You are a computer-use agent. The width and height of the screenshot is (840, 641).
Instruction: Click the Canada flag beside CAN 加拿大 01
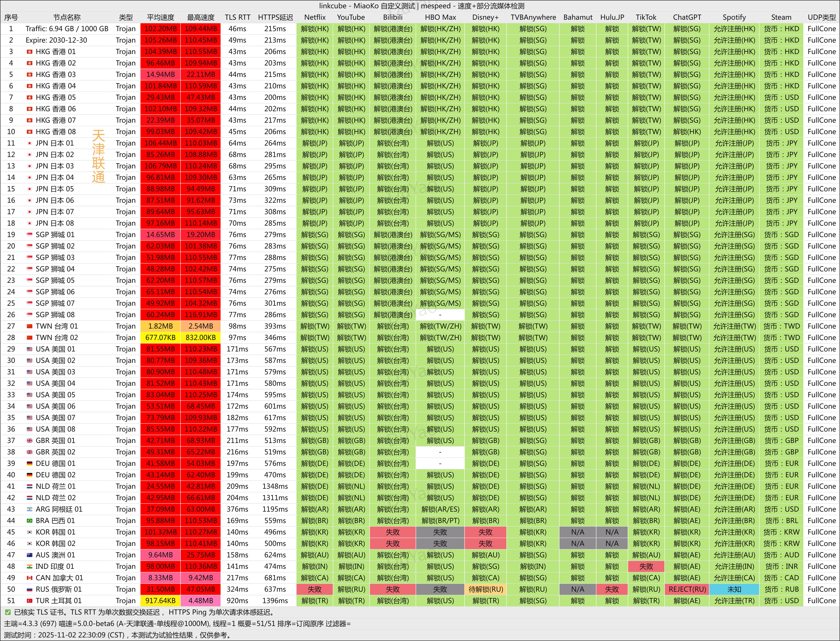click(29, 578)
